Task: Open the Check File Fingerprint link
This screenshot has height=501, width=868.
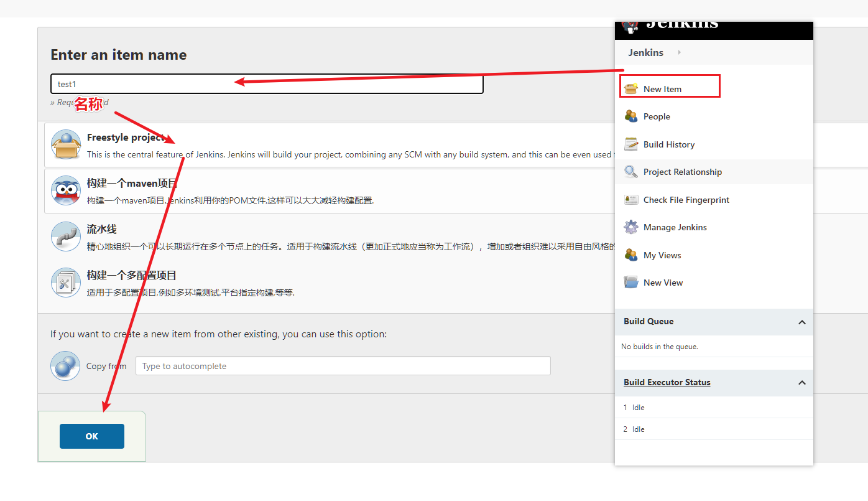Action: point(686,200)
